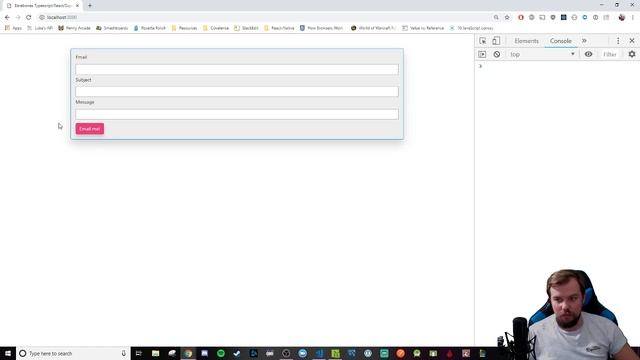Image resolution: width=640 pixels, height=360 pixels.
Task: Open the Apps bookmarks shortcut
Action: [x=13, y=28]
